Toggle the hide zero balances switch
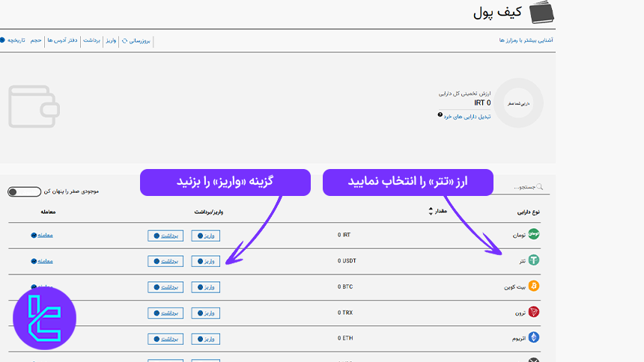This screenshot has height=362, width=644. click(x=24, y=191)
